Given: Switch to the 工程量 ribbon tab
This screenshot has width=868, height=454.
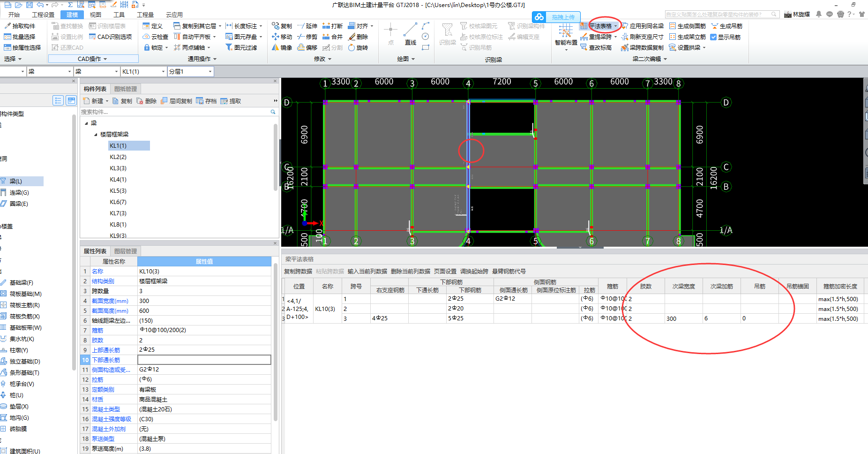Looking at the screenshot, I should click(x=145, y=15).
